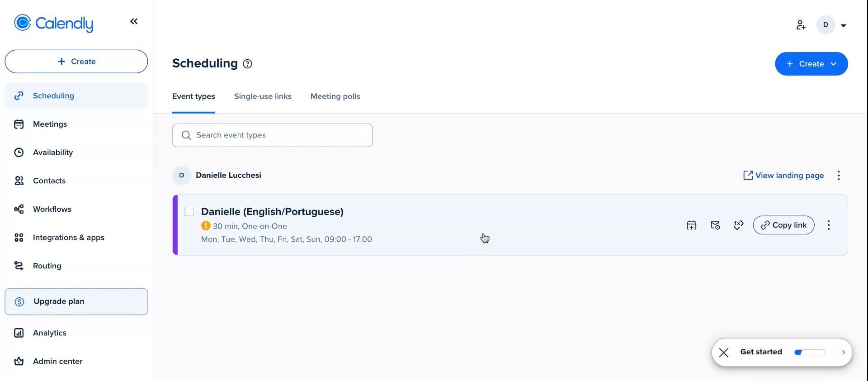Click the book meeting calendar-plus icon

tap(691, 225)
